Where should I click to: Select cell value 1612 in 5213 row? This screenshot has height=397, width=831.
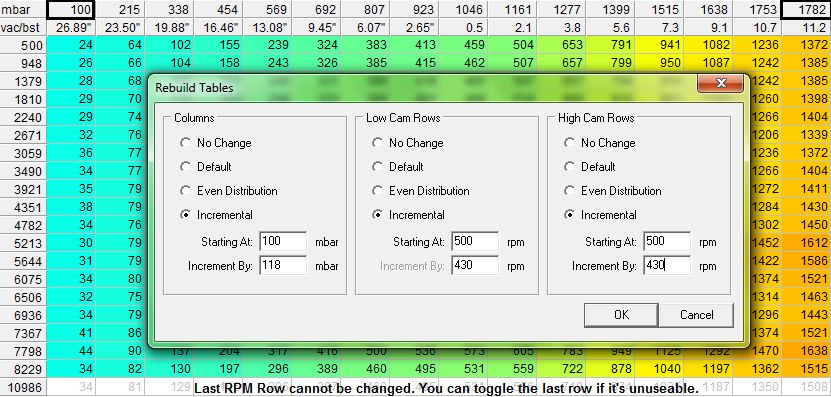(x=806, y=243)
